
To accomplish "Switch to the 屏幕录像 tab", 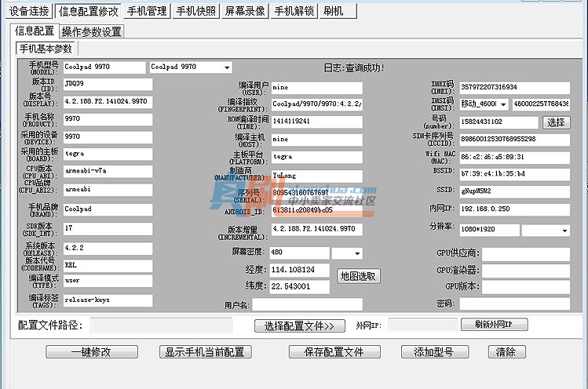I will [245, 11].
